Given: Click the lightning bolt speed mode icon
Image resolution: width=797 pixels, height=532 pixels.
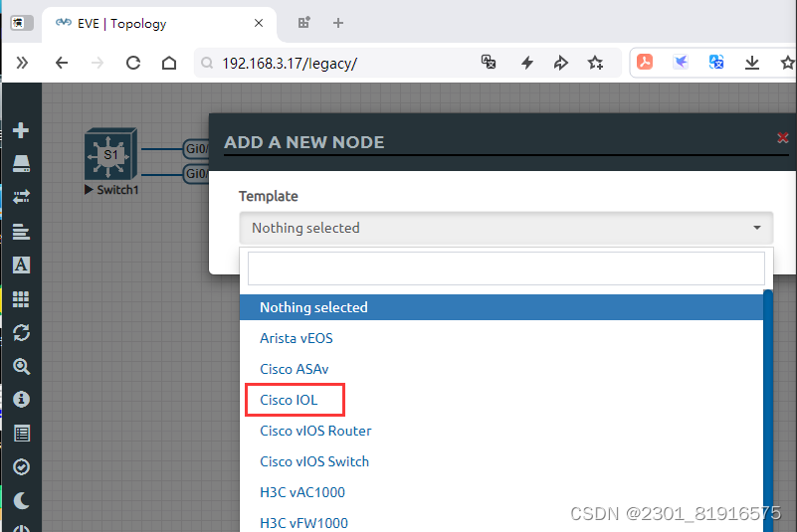Looking at the screenshot, I should click(527, 63).
